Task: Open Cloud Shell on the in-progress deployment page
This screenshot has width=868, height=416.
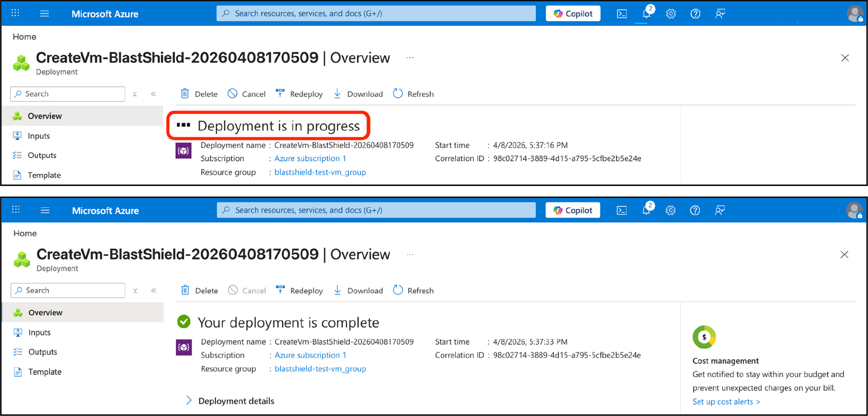Action: (x=622, y=14)
